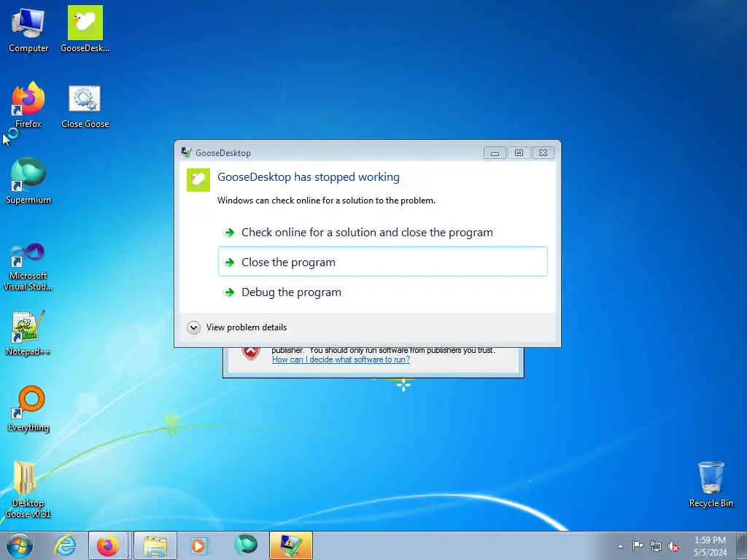Click the GooseDesktop has stopped working heading

309,177
